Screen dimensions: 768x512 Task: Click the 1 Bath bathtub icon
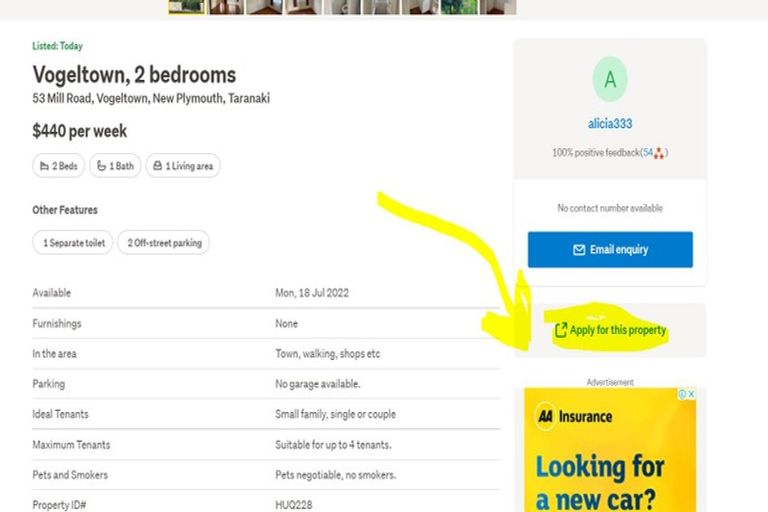[101, 166]
